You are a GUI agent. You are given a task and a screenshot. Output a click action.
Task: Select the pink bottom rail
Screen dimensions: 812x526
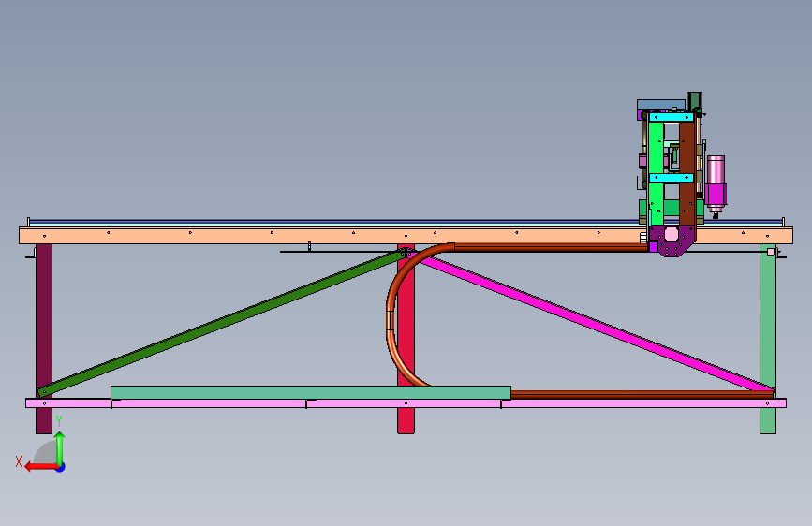[406, 403]
